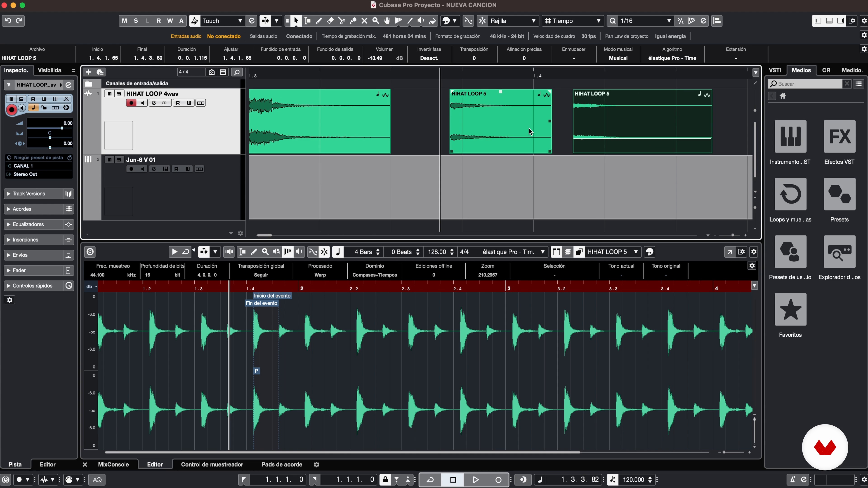Select the Object Selection arrow tool
The image size is (868, 488).
[x=296, y=21]
